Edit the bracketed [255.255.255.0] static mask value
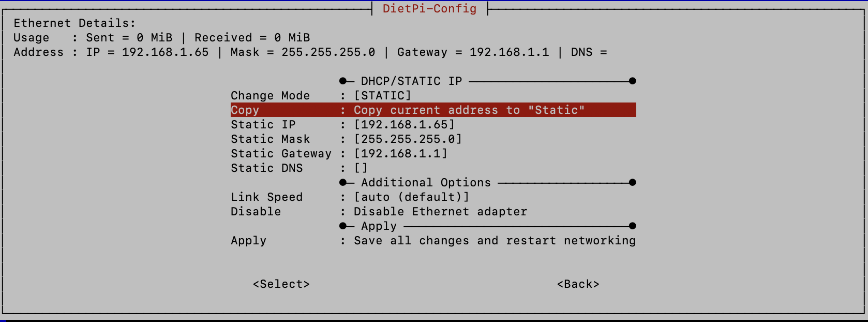The image size is (868, 322). 408,139
